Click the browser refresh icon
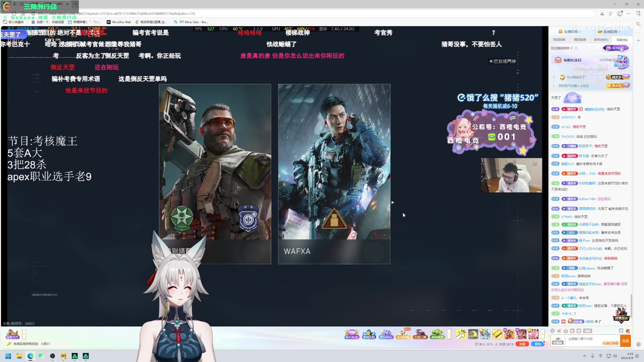This screenshot has height=362, width=644. pyautogui.click(x=14, y=14)
